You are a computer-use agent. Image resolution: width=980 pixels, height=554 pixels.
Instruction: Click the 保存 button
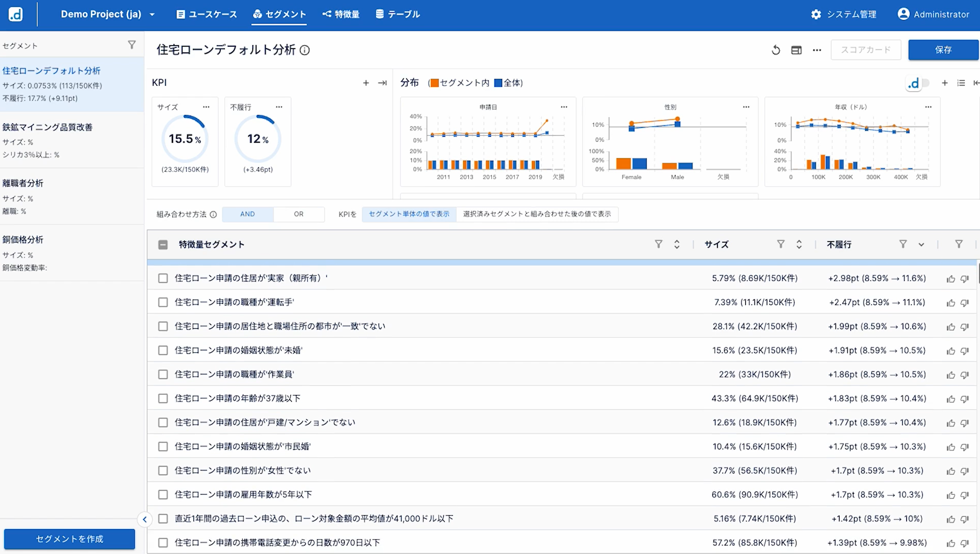coord(943,50)
